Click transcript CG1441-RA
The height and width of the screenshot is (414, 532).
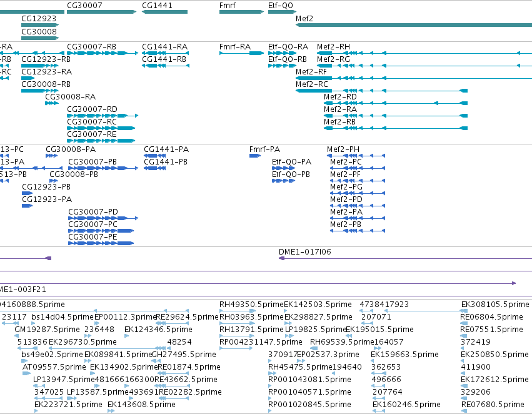[x=165, y=47]
